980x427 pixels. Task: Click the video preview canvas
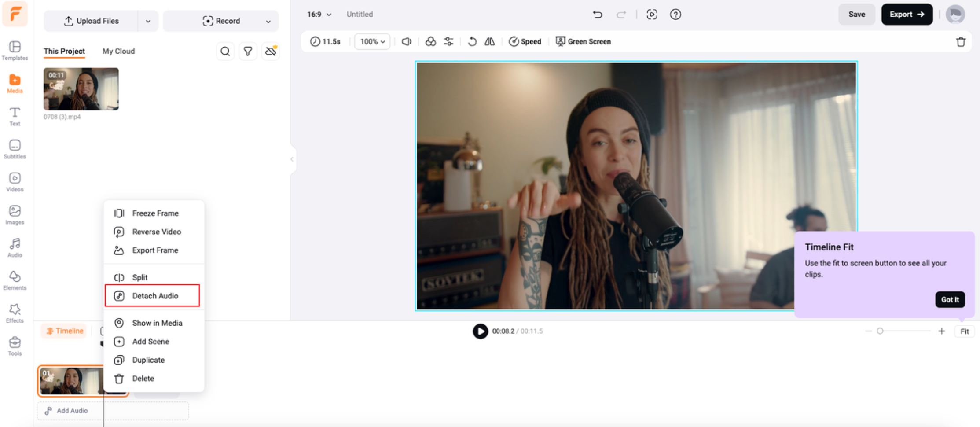tap(636, 186)
